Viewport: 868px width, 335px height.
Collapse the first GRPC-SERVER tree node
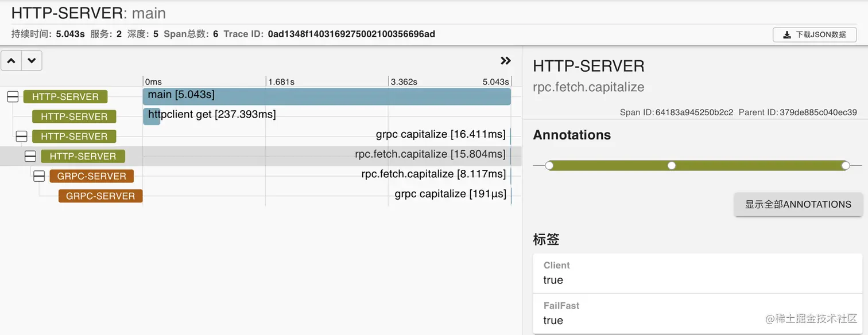(39, 176)
